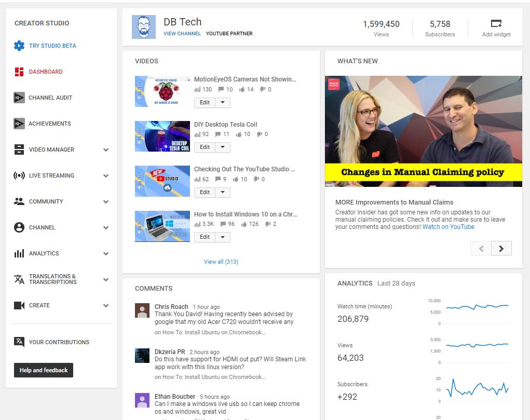
Task: Go to Channel Audit
Action: click(50, 98)
